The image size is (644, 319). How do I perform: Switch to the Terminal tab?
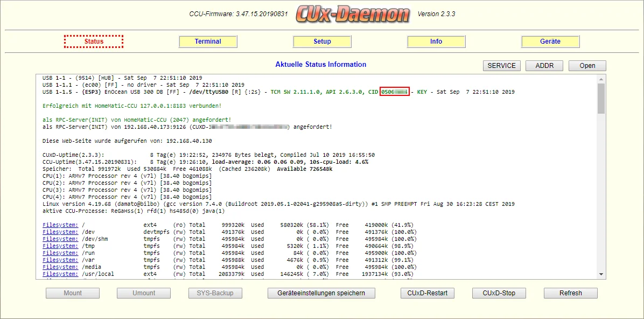(x=208, y=41)
